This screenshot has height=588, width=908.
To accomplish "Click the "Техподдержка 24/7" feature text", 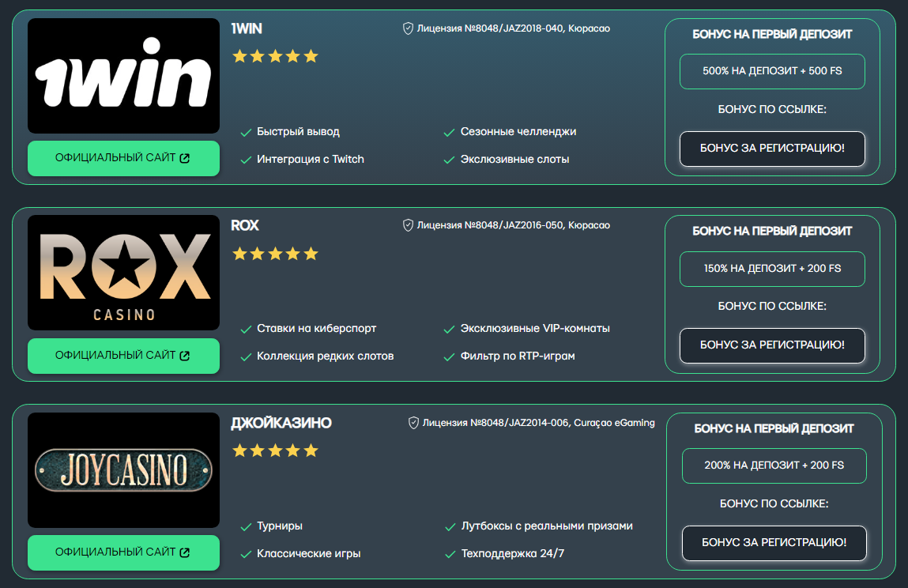I will 513,554.
